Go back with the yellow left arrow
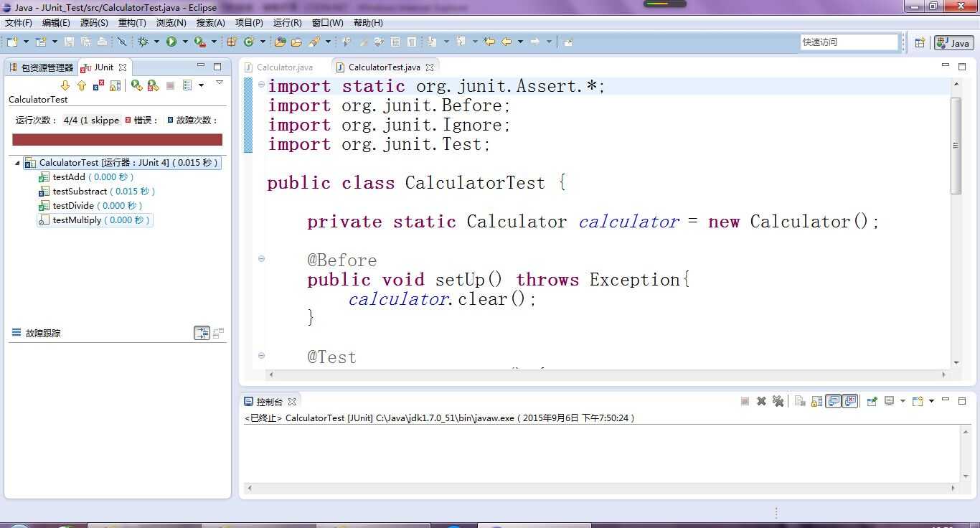This screenshot has height=528, width=980. [507, 42]
